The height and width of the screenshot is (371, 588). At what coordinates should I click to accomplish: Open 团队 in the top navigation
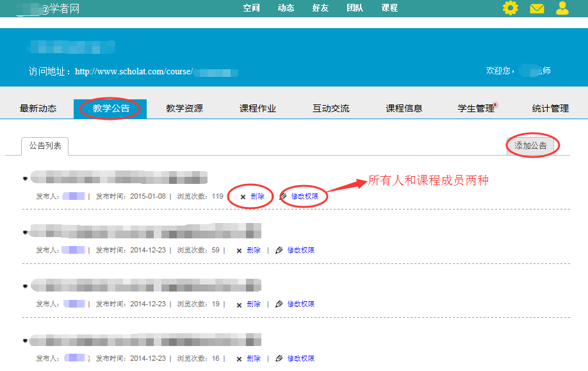tap(355, 8)
